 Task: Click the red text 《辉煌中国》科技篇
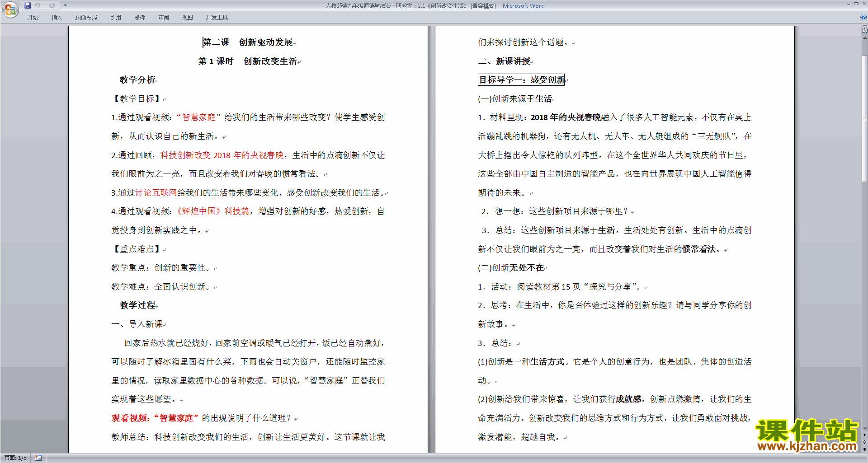[212, 211]
